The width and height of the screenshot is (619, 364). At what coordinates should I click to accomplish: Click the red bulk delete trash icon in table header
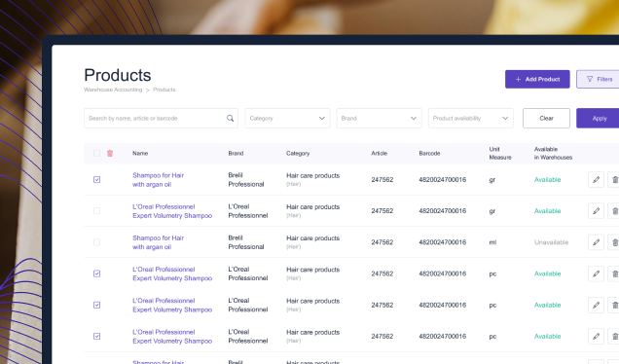click(110, 153)
